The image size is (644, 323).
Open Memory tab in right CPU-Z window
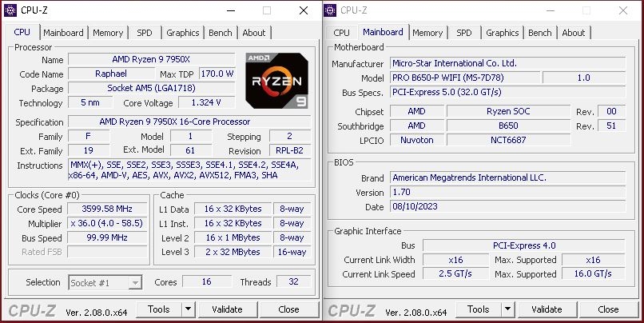tap(427, 33)
